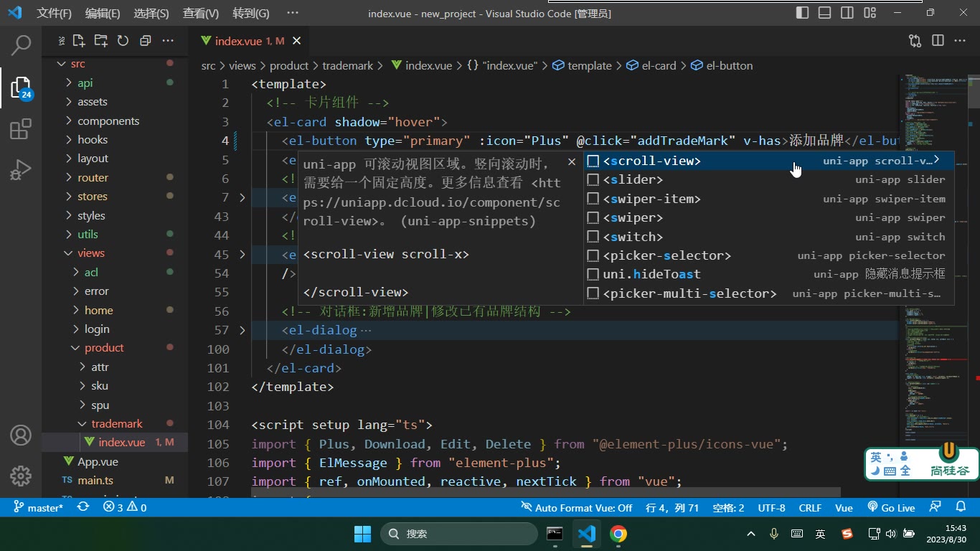Image resolution: width=980 pixels, height=551 pixels.
Task: Open Customize Layout in title bar
Action: click(x=870, y=13)
